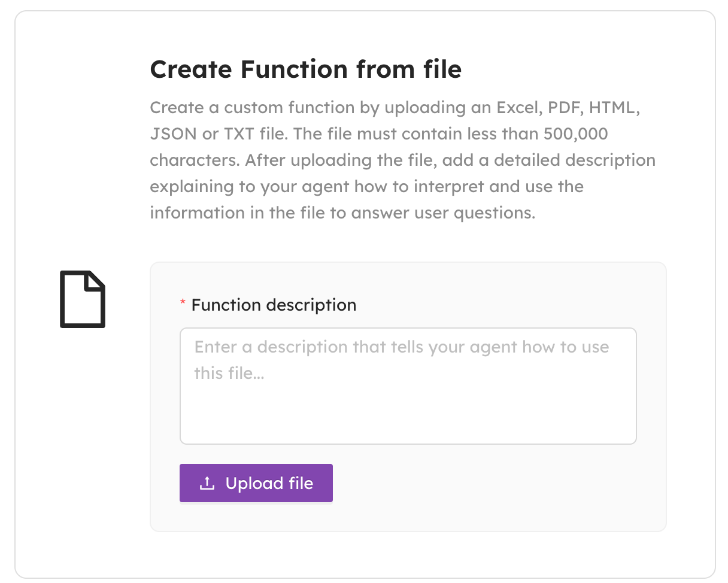Click gray panel area right of Upload button

coord(497,483)
